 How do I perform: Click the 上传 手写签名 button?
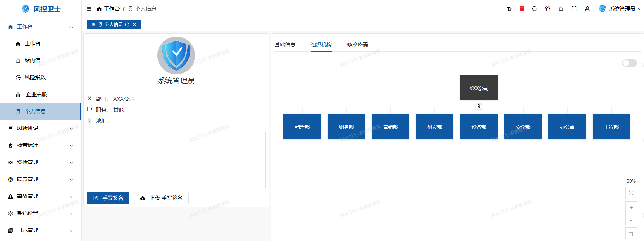tap(161, 198)
